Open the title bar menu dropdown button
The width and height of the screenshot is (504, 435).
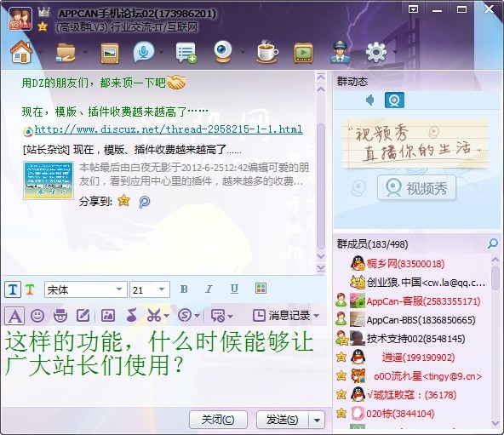[413, 9]
